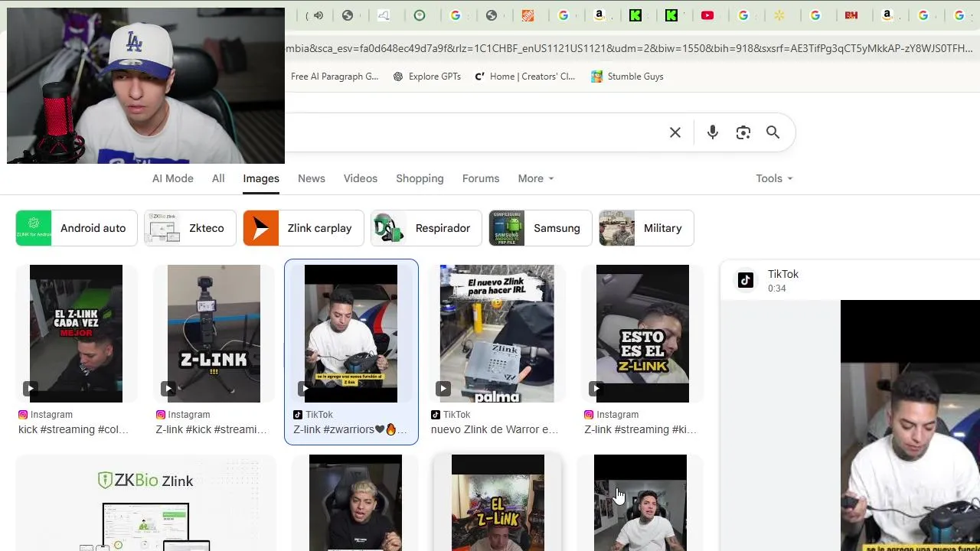Viewport: 980px width, 551px height.
Task: Switch to the green circle icon browser tab
Action: coord(420,15)
